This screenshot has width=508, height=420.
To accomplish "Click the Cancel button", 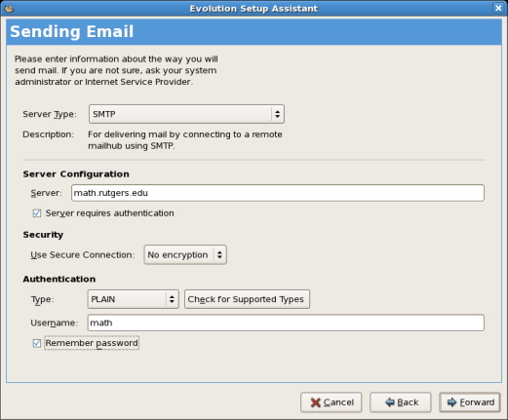I will (x=332, y=402).
